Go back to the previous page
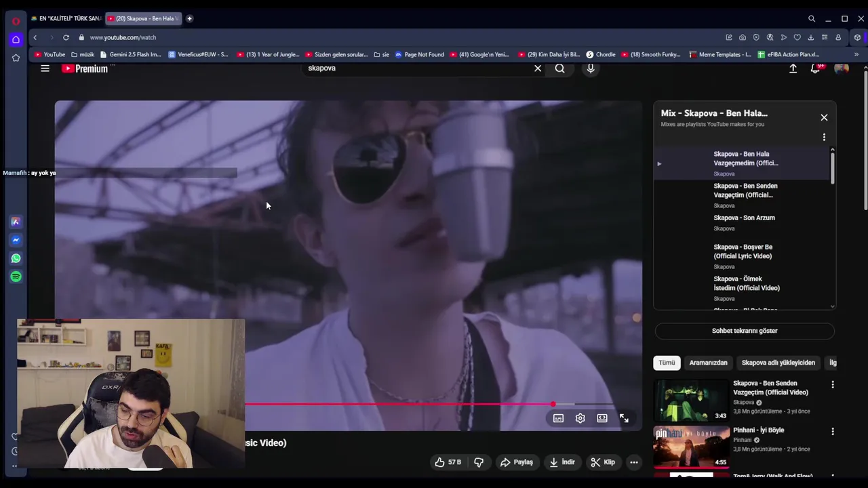 click(35, 37)
